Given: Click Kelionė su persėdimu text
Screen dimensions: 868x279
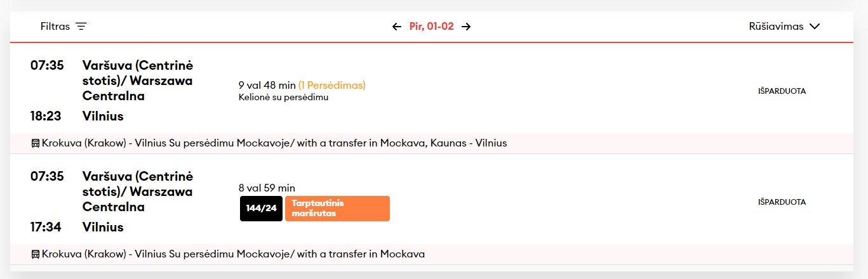Looking at the screenshot, I should coord(283,97).
